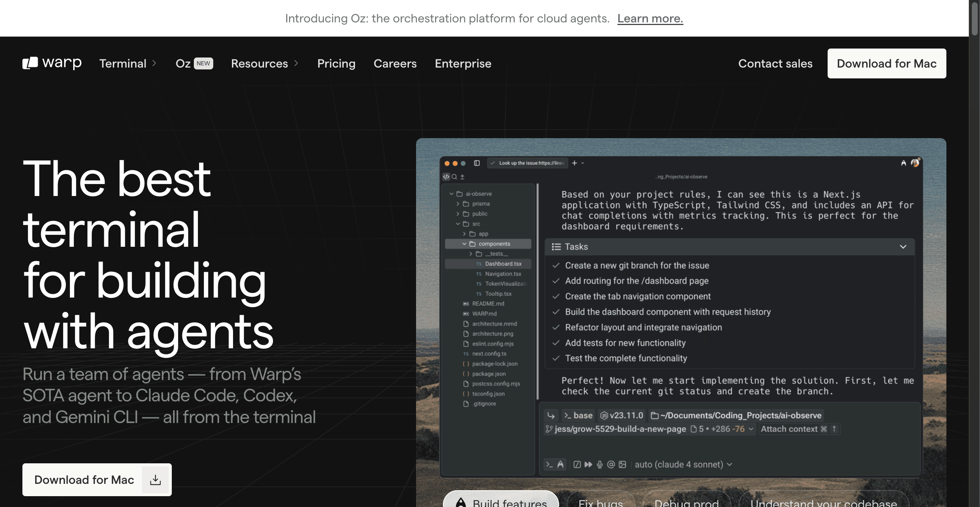Screen dimensions: 980x507
Task: Click the Learn more link in banner
Action: point(650,18)
